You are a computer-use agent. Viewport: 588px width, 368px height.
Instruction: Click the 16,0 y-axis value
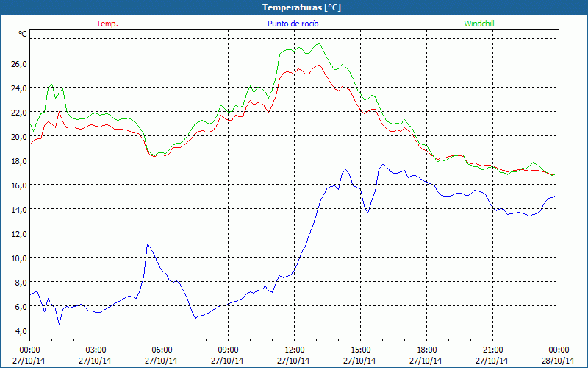(x=19, y=185)
